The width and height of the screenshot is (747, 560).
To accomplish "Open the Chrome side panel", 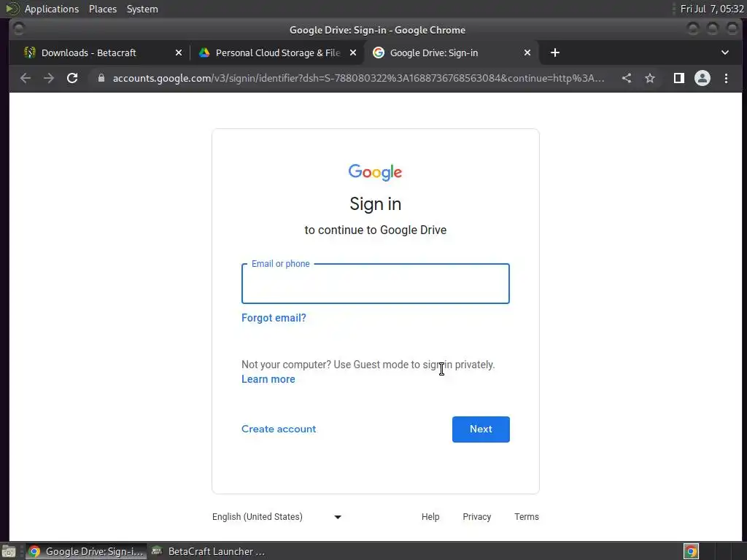I will pyautogui.click(x=679, y=78).
